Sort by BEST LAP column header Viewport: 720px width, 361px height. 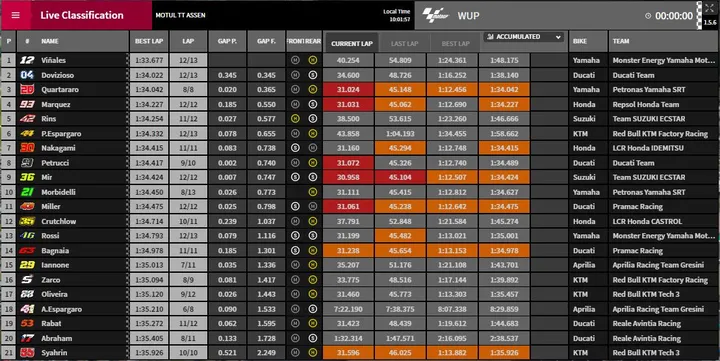pyautogui.click(x=149, y=41)
